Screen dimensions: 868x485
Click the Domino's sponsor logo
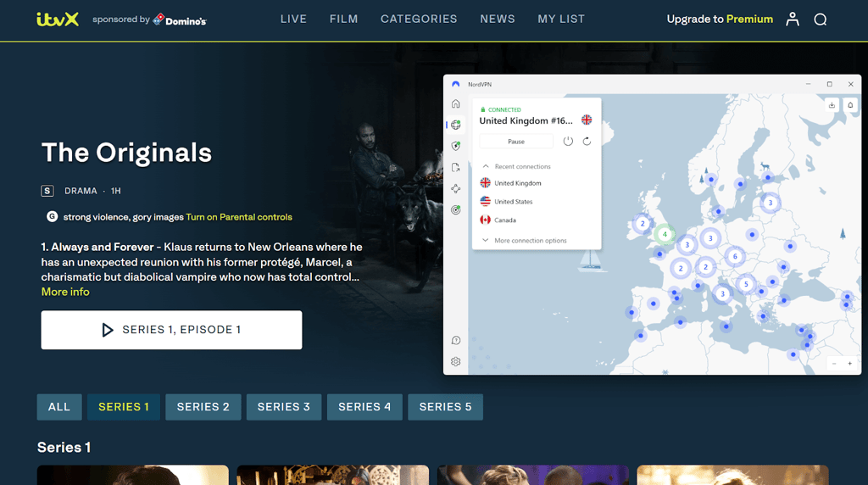[x=180, y=20]
